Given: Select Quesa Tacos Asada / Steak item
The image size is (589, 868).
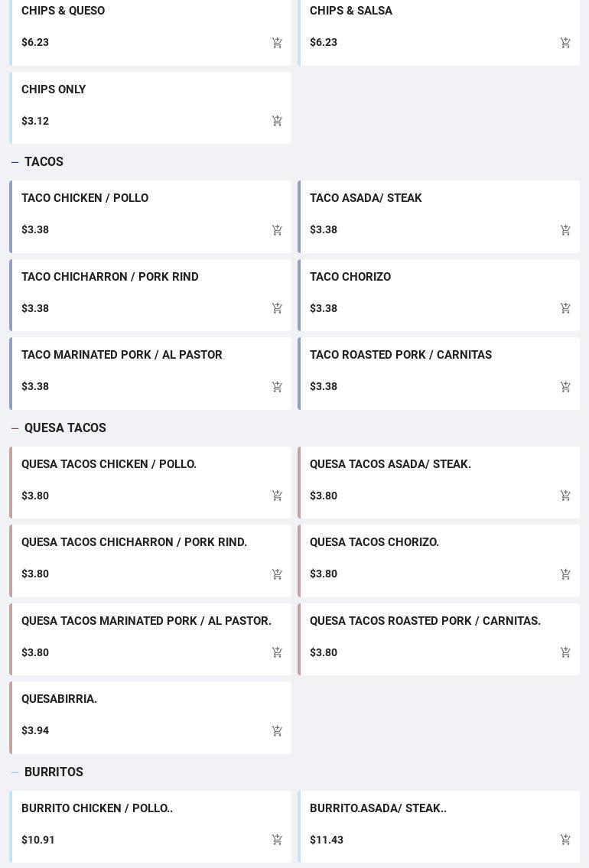Looking at the screenshot, I should 390,464.
